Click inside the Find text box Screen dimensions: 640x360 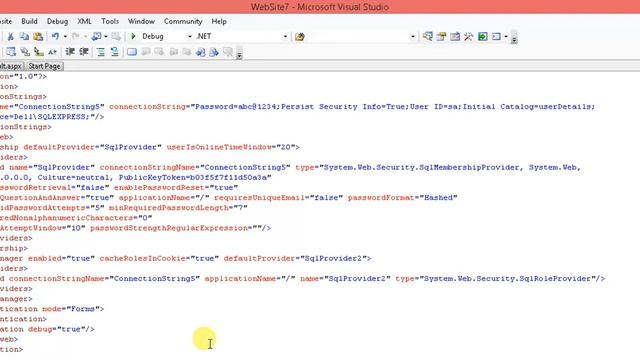click(357, 37)
